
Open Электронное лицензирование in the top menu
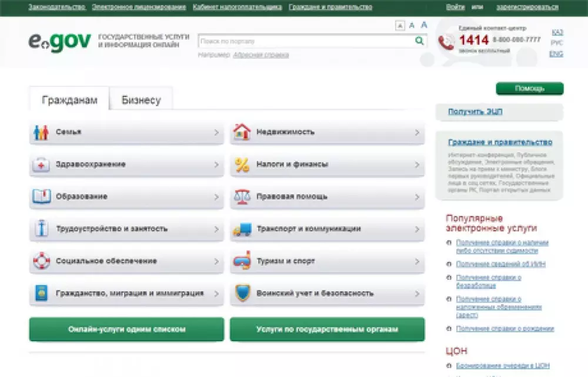pos(139,7)
